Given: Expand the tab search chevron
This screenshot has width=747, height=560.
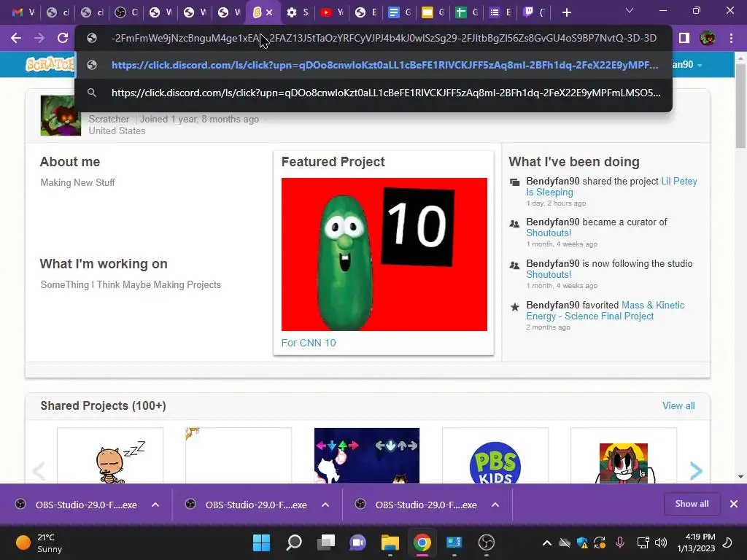Looking at the screenshot, I should pos(630,10).
